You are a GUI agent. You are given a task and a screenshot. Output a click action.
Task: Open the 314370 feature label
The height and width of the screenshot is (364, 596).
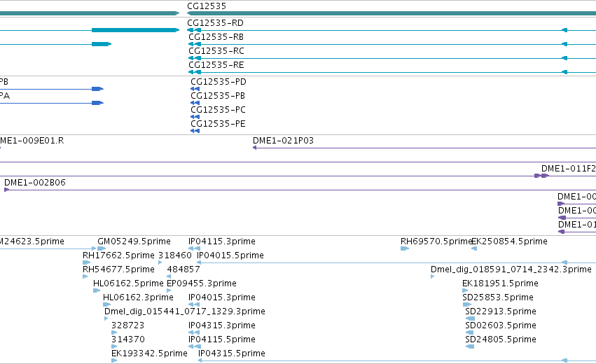click(x=128, y=339)
